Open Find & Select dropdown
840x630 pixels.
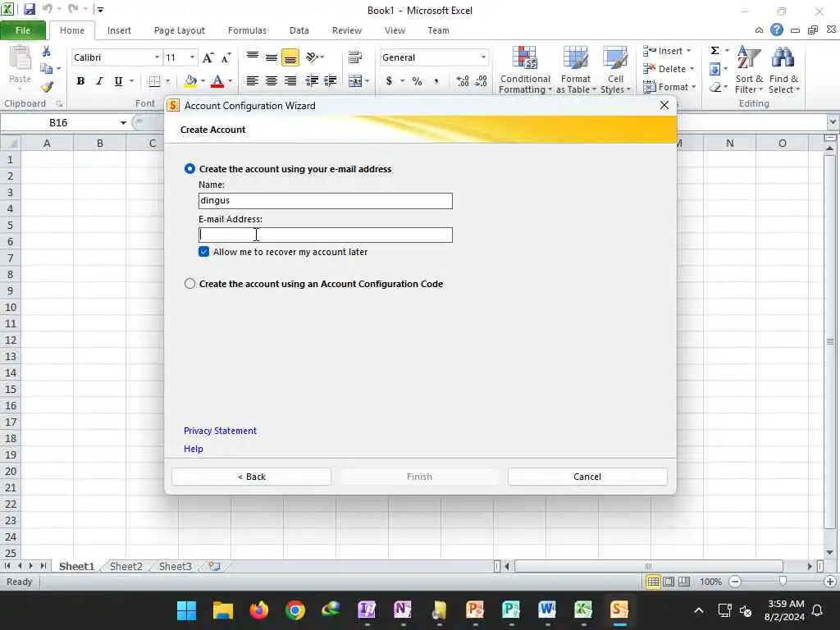(783, 70)
